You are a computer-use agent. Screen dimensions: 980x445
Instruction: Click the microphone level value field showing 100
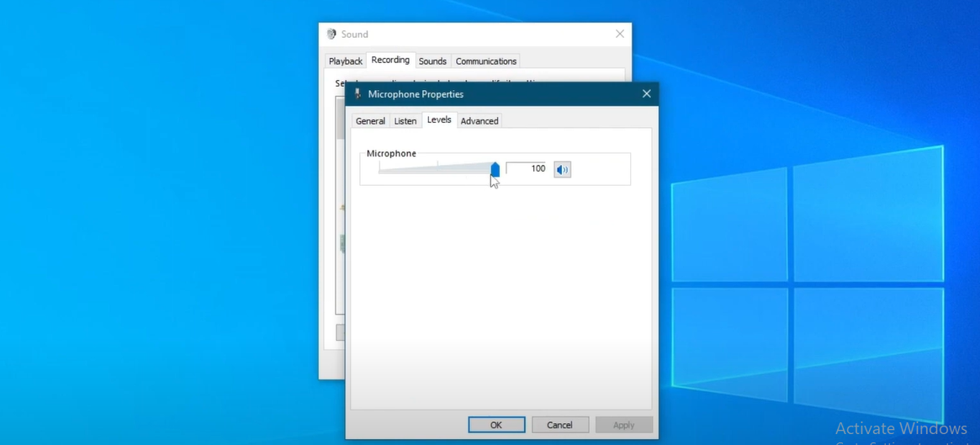click(527, 169)
